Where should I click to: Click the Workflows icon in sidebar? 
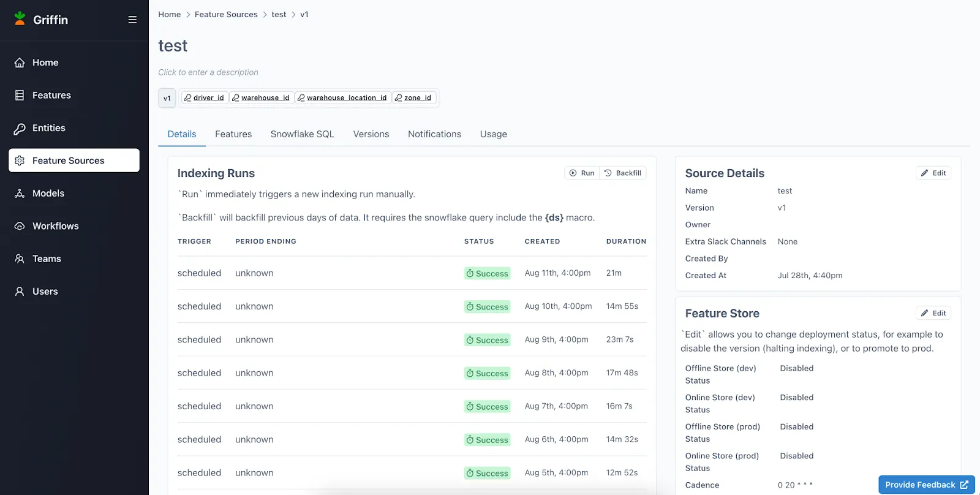tap(20, 226)
